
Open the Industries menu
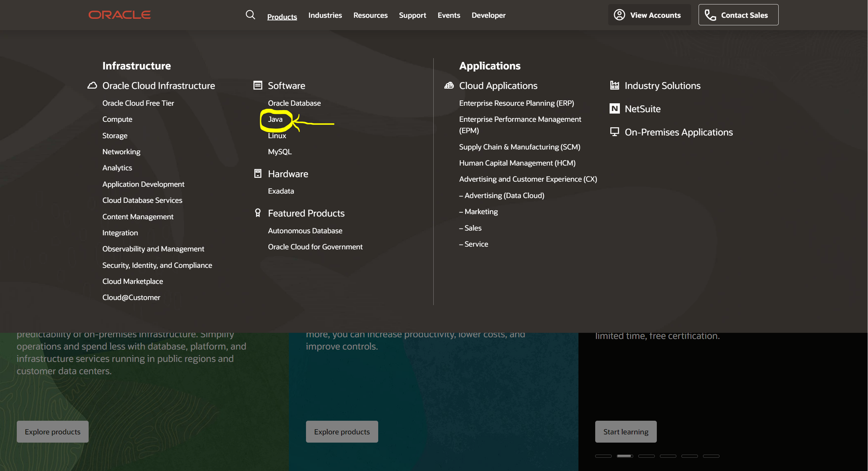[x=325, y=15]
